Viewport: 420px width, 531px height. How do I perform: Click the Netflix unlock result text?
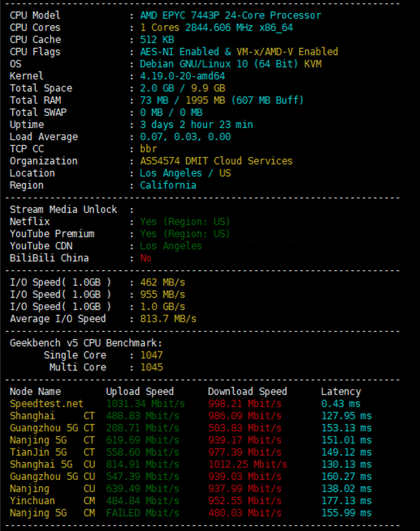tap(185, 222)
